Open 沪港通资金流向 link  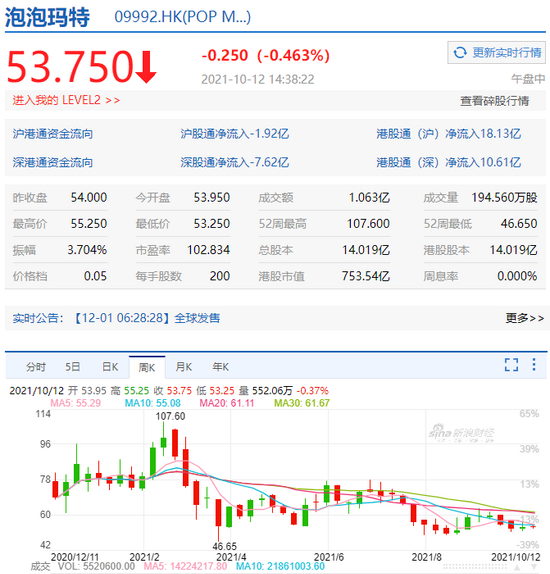53,134
